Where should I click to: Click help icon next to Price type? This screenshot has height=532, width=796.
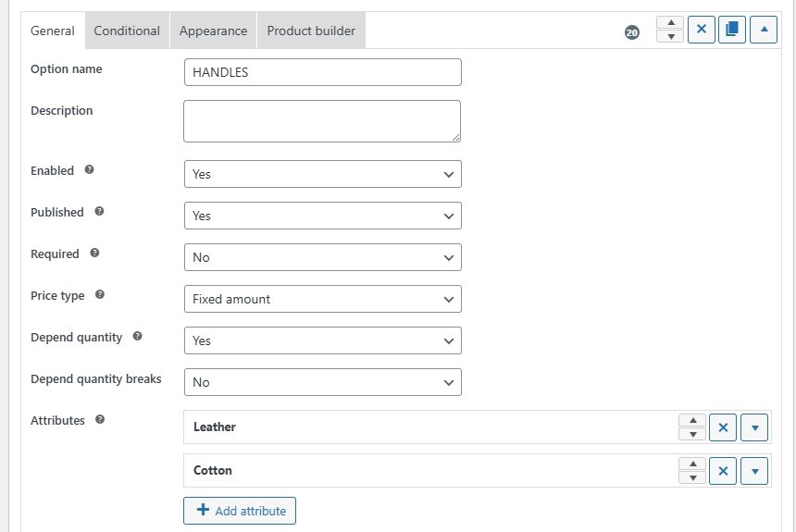[100, 295]
